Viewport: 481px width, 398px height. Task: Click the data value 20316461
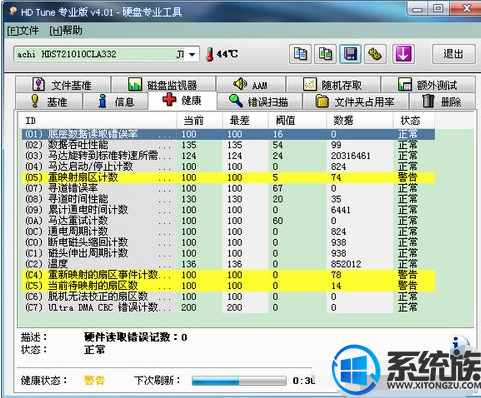350,156
